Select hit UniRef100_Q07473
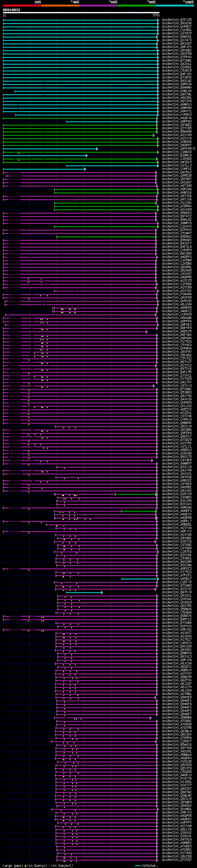The width and height of the screenshot is (197, 868). pyautogui.click(x=176, y=40)
